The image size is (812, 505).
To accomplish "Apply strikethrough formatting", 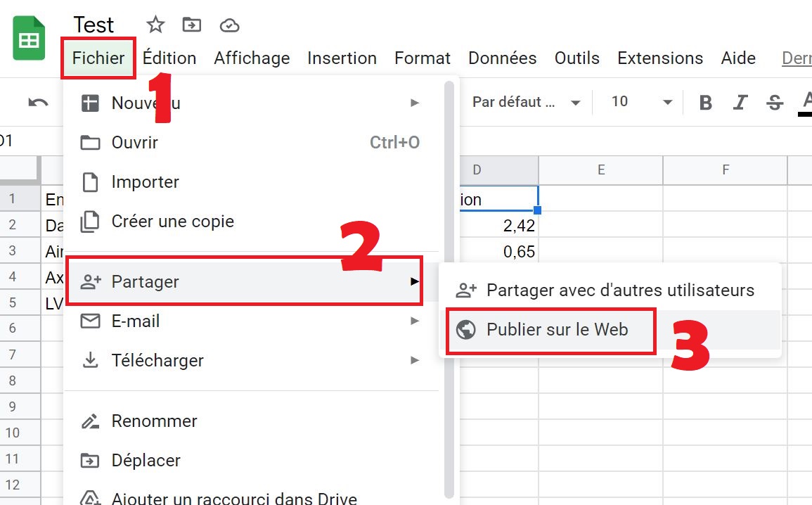I will [x=774, y=102].
